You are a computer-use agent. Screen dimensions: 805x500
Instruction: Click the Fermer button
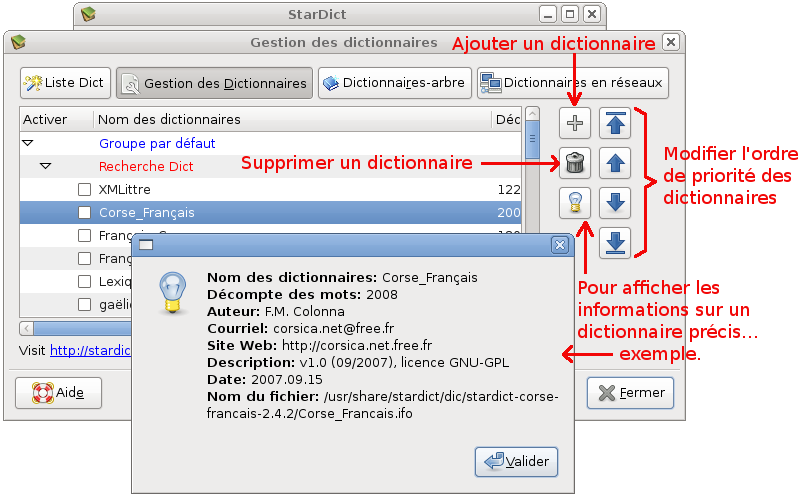click(630, 393)
